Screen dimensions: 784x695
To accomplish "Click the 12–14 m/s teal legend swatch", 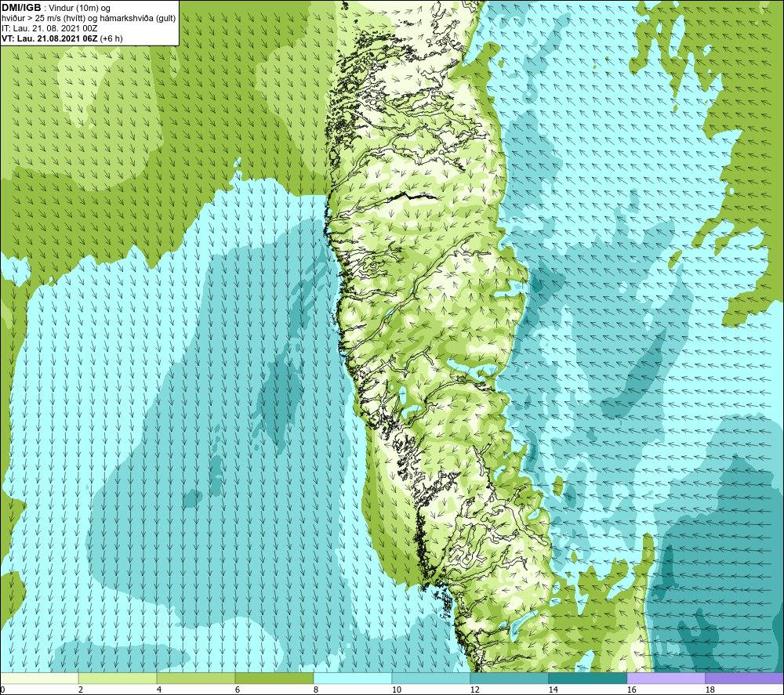I will [509, 678].
